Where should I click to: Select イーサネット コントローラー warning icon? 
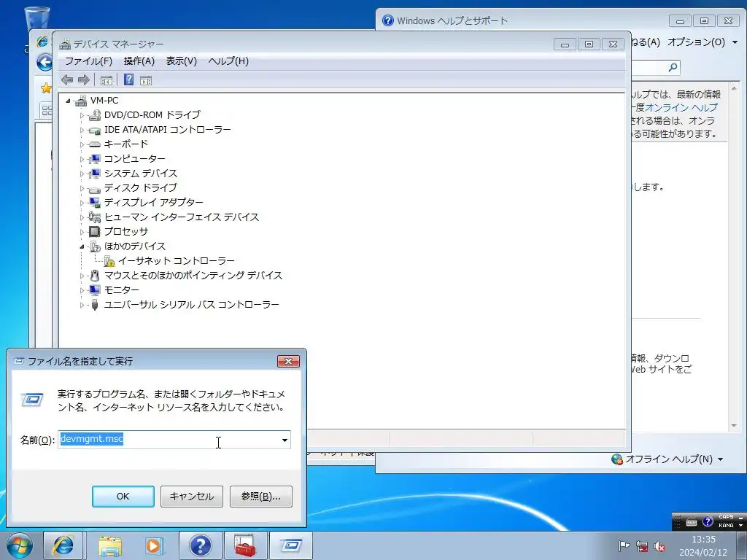click(x=109, y=261)
